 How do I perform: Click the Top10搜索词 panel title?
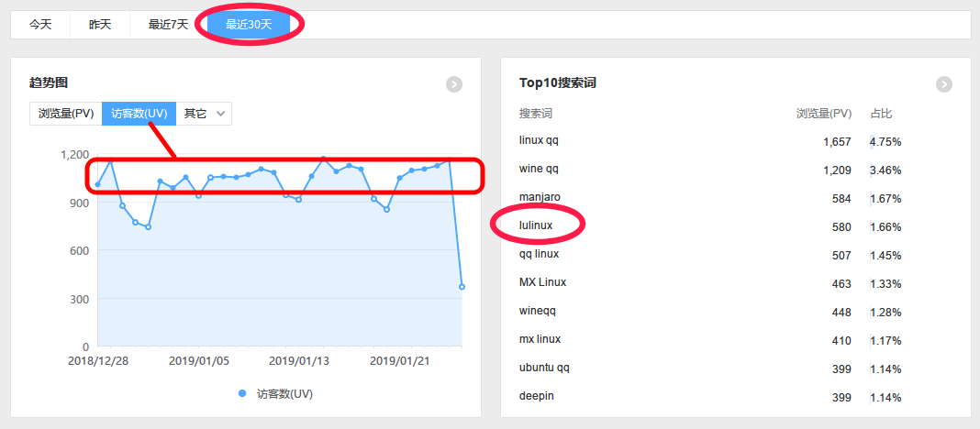[558, 83]
